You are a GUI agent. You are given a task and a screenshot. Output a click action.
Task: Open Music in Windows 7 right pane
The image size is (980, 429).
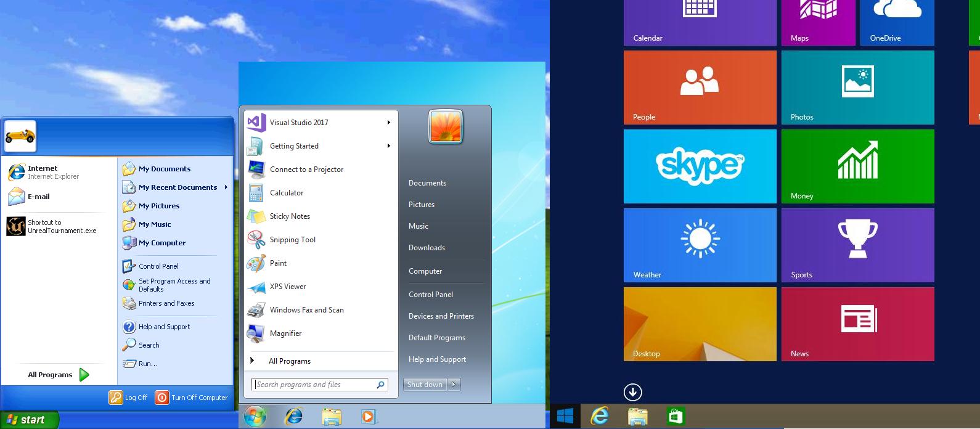419,226
